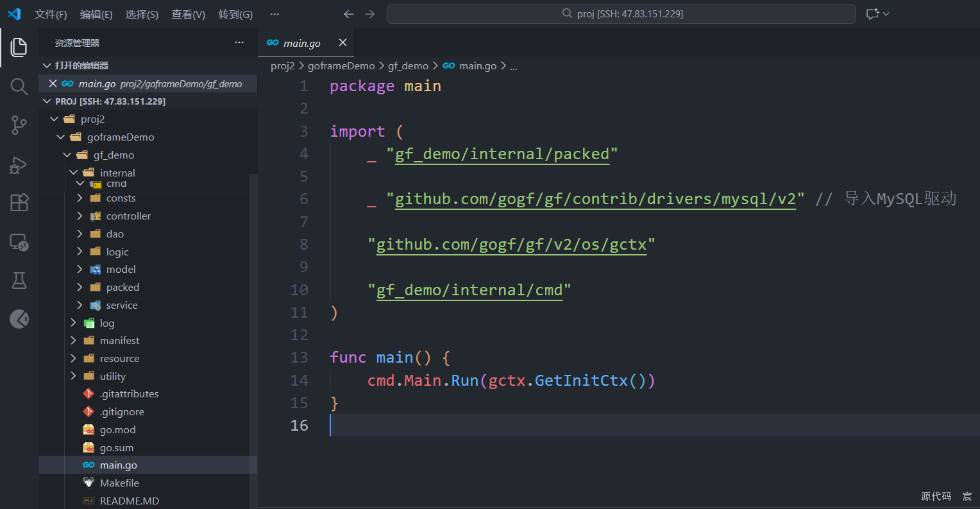
Task: Click line number 13 in the gutter
Action: pos(300,358)
